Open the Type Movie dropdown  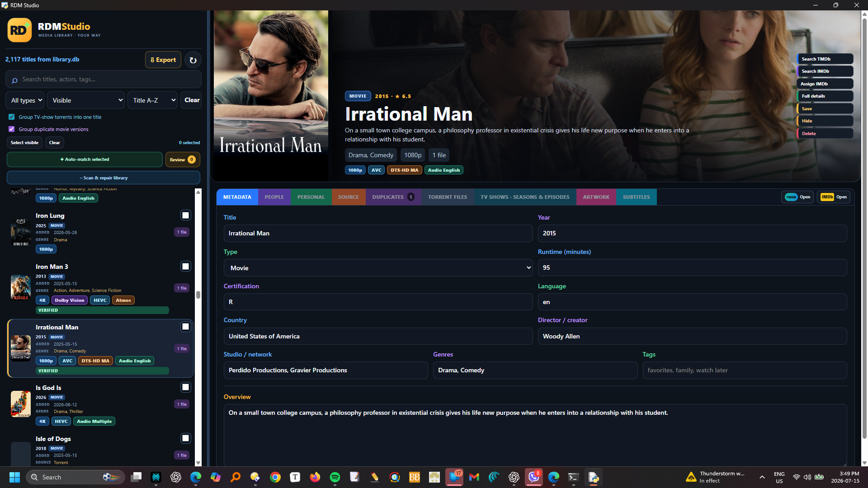pyautogui.click(x=378, y=268)
